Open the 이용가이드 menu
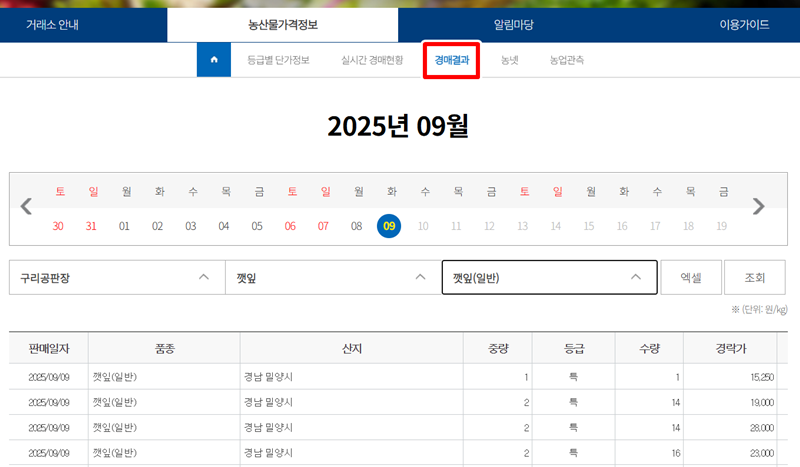 (744, 24)
